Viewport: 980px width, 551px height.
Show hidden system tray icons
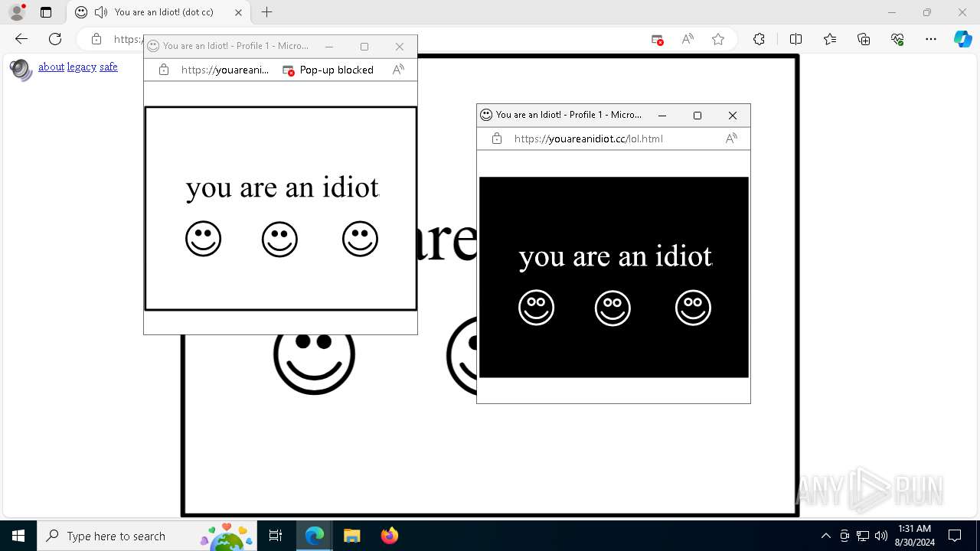coord(825,536)
